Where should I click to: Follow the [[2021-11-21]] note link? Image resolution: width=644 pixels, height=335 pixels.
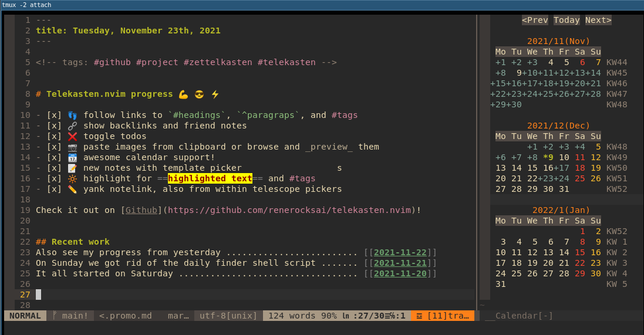(400, 263)
